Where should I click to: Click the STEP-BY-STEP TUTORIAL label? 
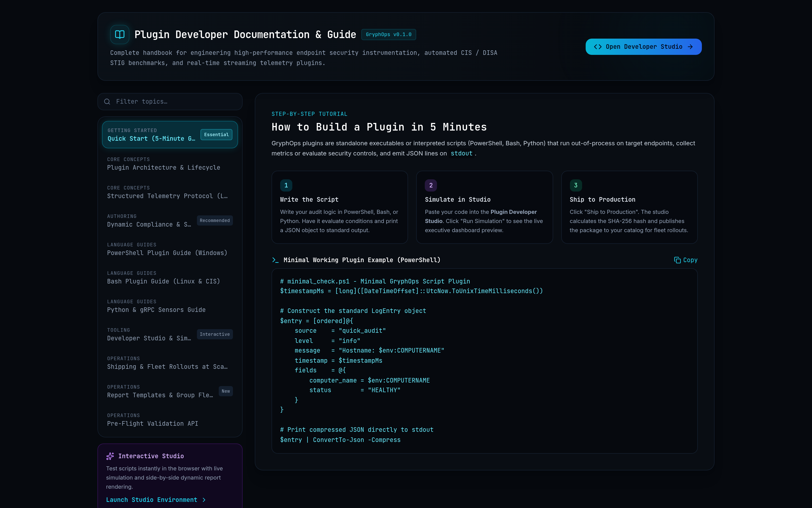tap(309, 114)
